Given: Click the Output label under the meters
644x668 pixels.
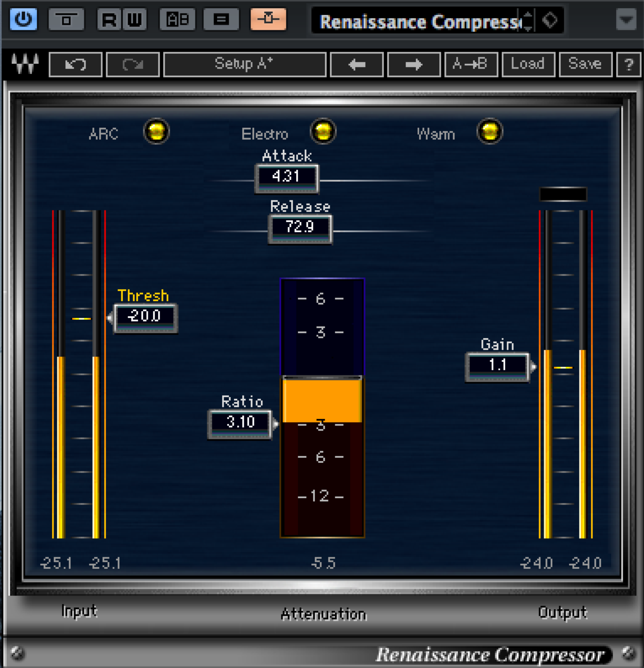Looking at the screenshot, I should point(563,612).
